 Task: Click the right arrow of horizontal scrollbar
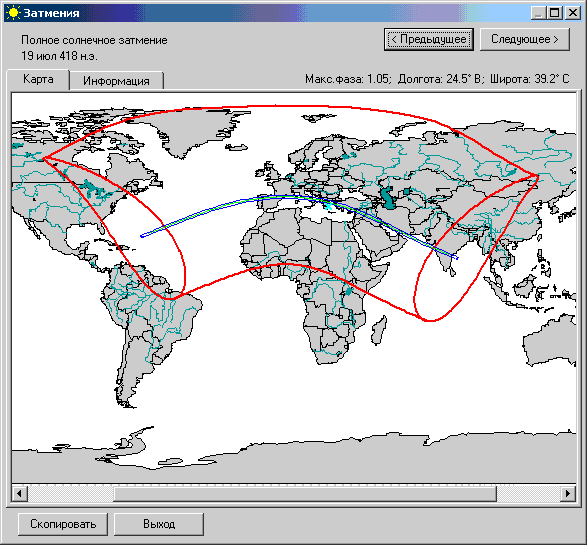[568, 493]
